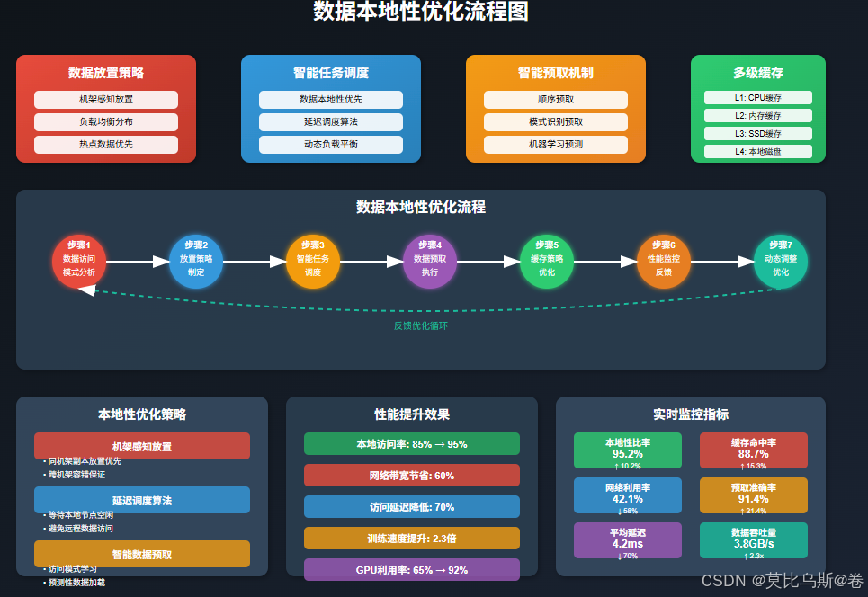Viewport: 868px width, 597px height.
Task: Select the 跨机架容错保证 bullet
Action: (x=74, y=474)
